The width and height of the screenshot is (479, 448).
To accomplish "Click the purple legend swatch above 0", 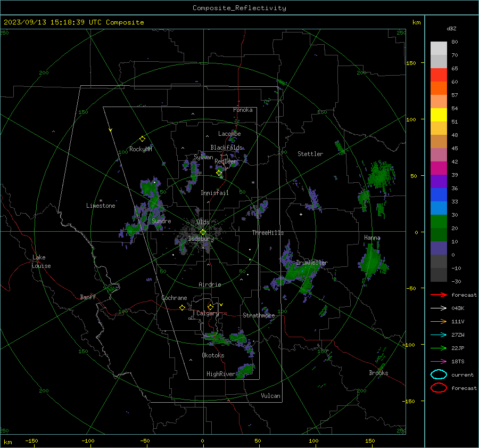I will (439, 248).
